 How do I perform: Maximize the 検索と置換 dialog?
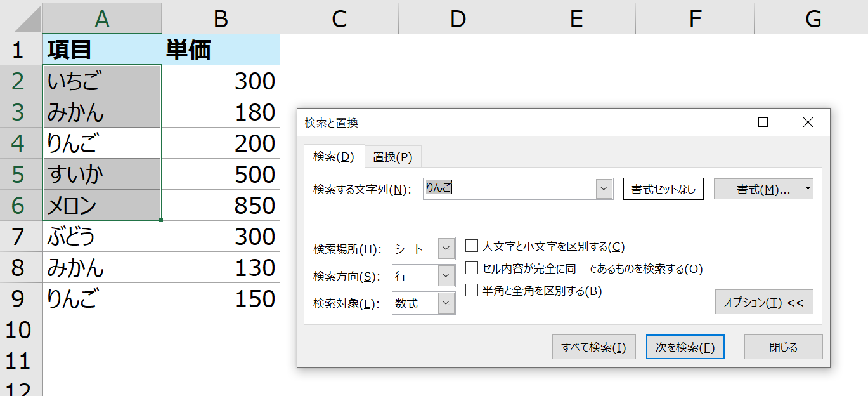[x=763, y=122]
